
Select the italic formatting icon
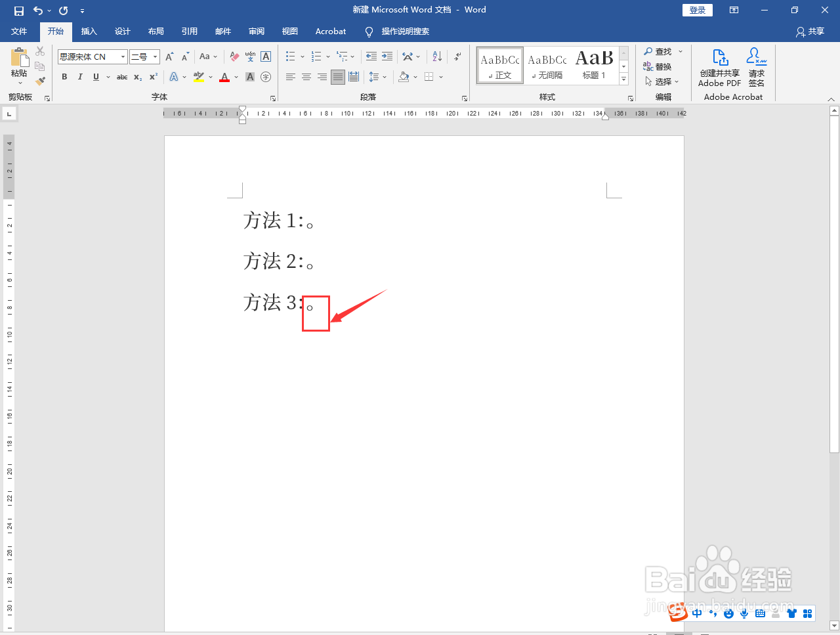(x=79, y=77)
